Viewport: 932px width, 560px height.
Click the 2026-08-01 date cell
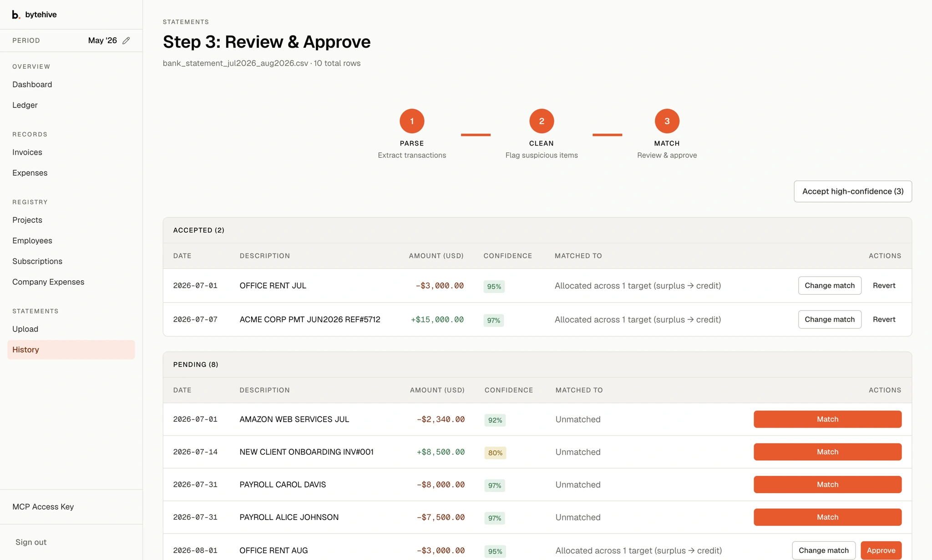[x=195, y=550]
